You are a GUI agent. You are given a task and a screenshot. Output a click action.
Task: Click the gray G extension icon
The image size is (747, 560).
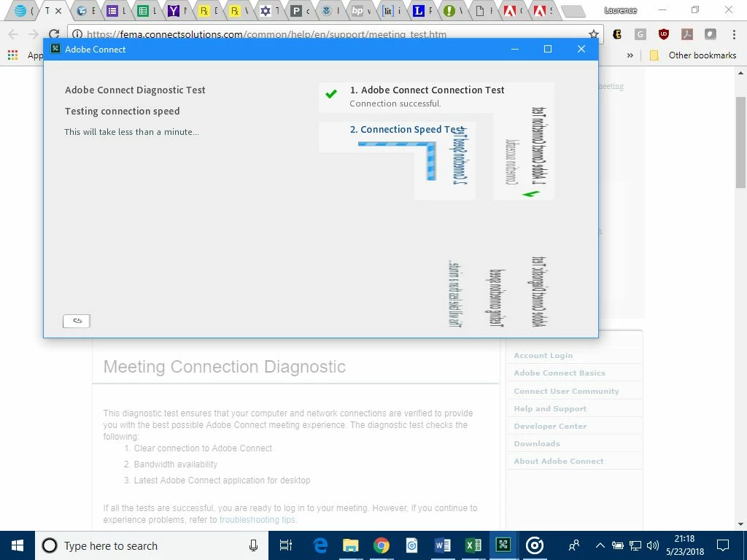coord(640,34)
